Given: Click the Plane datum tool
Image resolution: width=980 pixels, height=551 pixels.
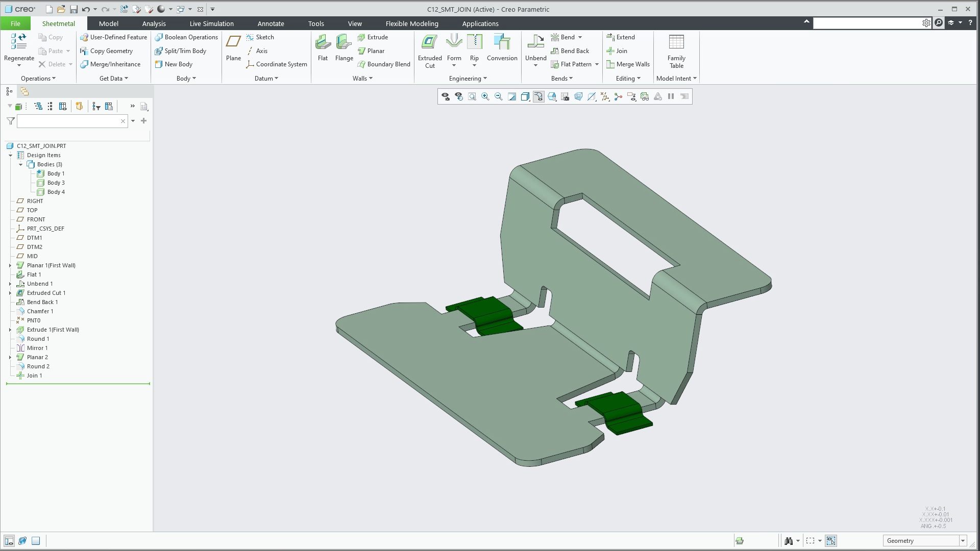Looking at the screenshot, I should [233, 47].
